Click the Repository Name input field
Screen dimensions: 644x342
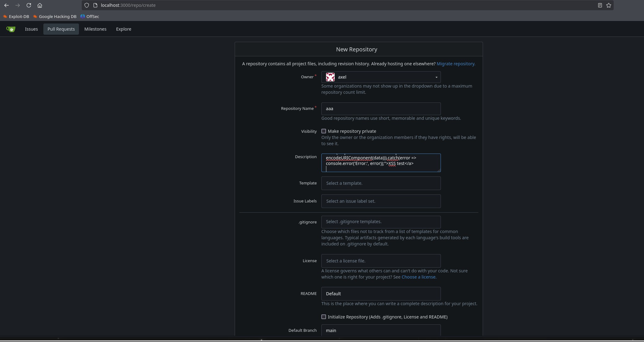tap(381, 109)
